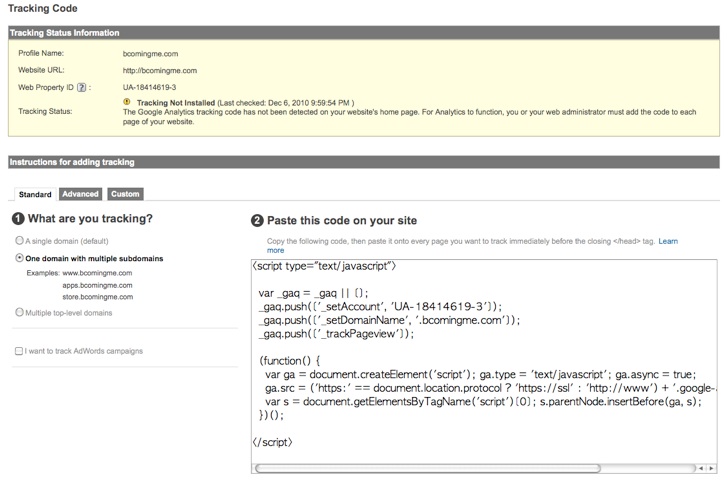Image resolution: width=728 pixels, height=485 pixels.
Task: Select One domain with multiple subdomains
Action: click(x=20, y=258)
